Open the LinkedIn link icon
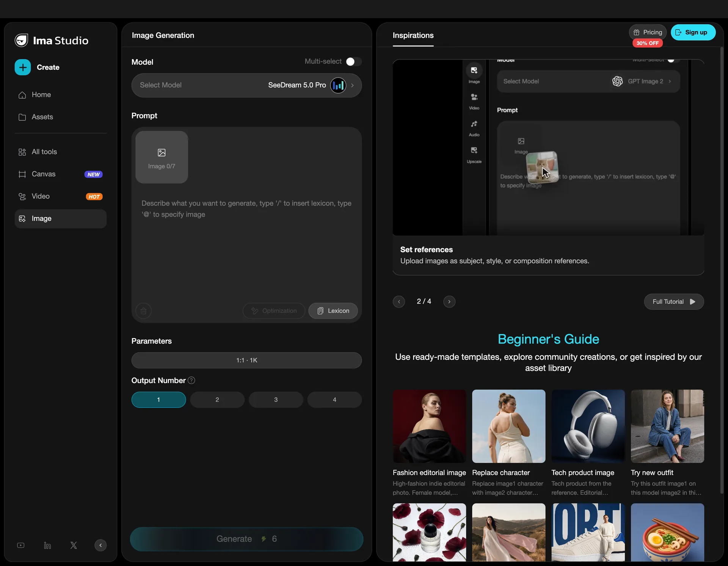This screenshot has width=728, height=566. coord(47,545)
